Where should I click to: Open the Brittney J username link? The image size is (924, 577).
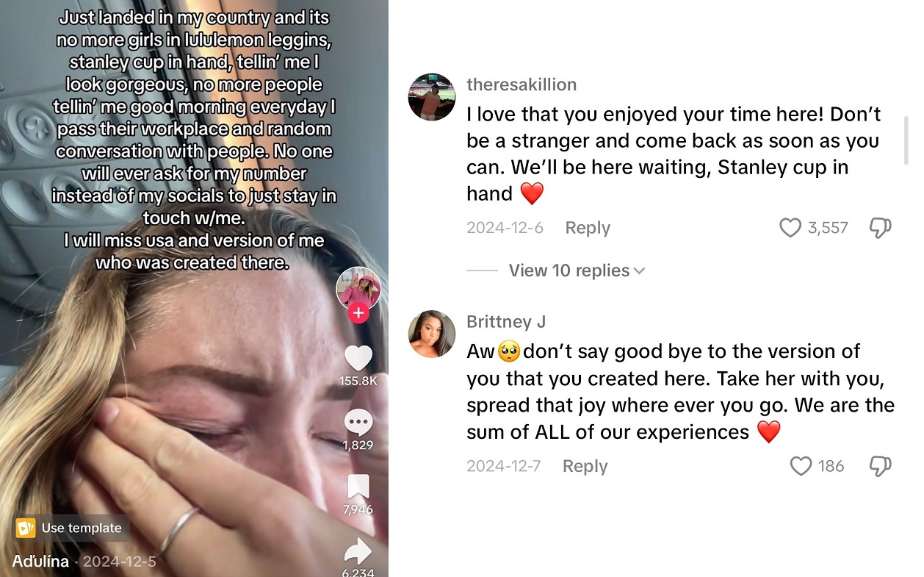506,322
